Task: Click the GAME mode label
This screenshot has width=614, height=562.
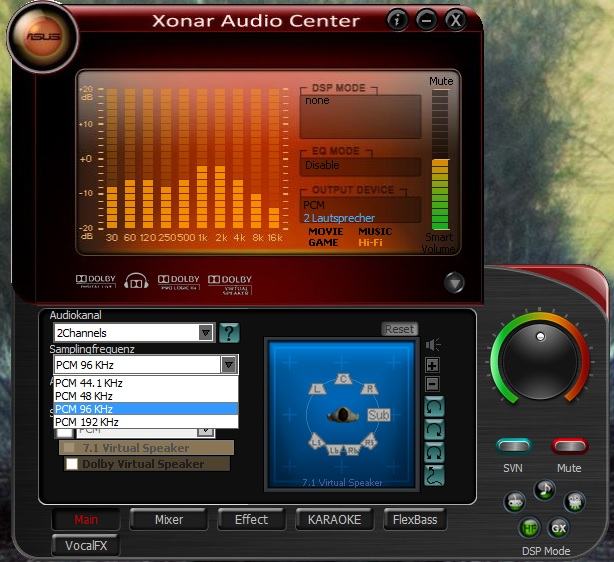Action: tap(323, 242)
